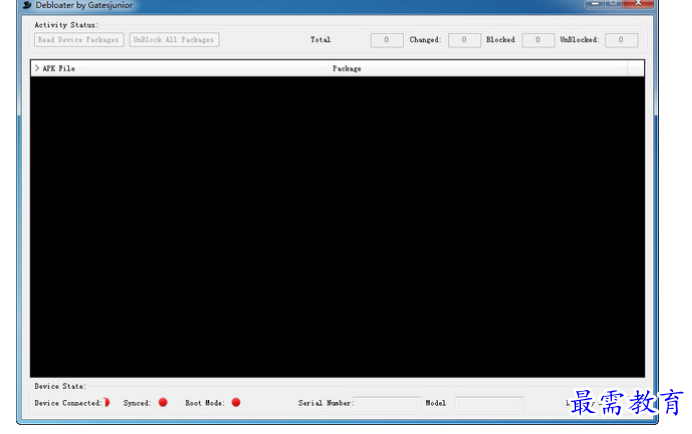Click the Device Connected status indicator

point(106,402)
